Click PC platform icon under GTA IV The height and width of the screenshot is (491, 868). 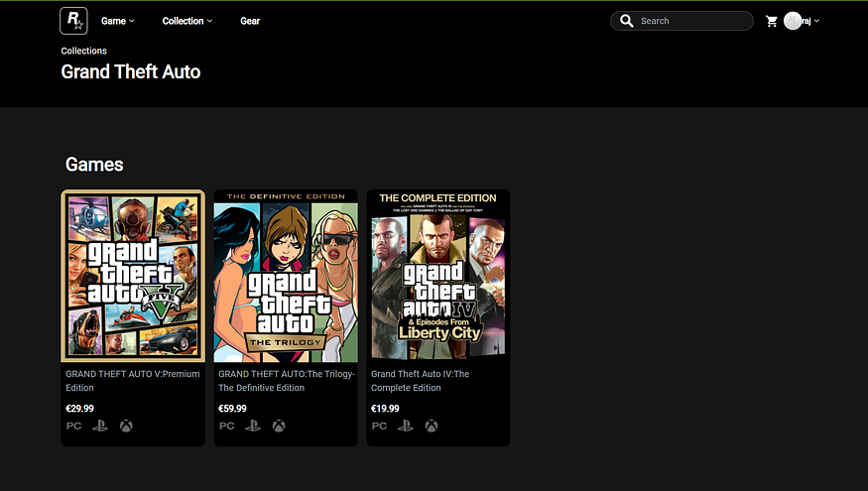click(379, 426)
